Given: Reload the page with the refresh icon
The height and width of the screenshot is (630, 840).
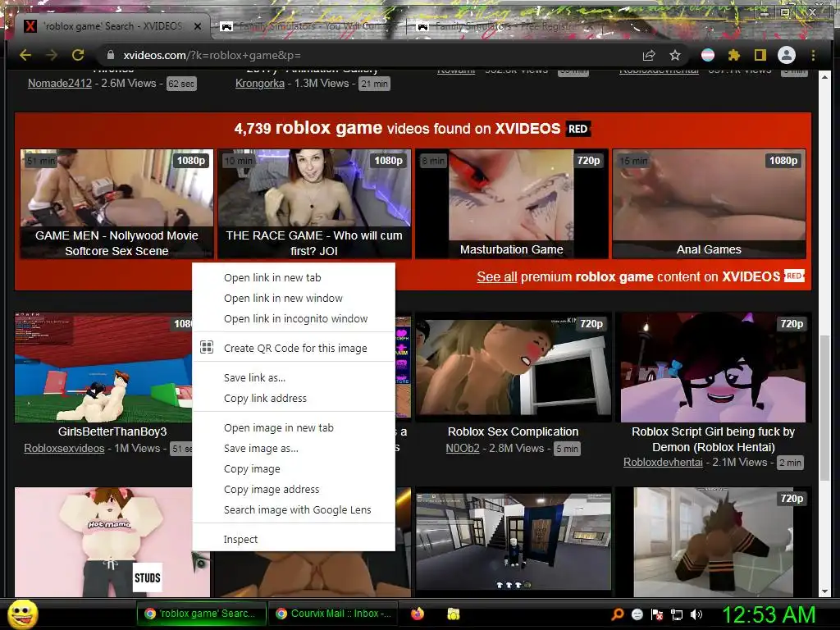Looking at the screenshot, I should coord(78,55).
